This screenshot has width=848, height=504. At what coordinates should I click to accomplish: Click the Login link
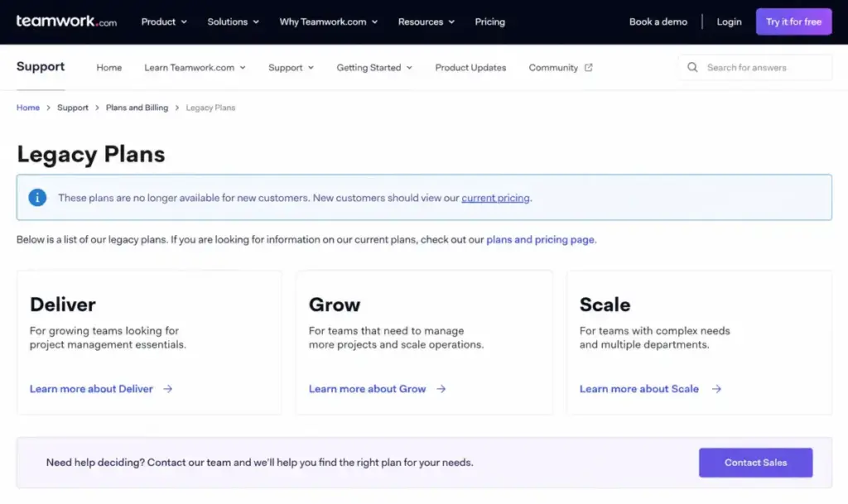tap(729, 22)
